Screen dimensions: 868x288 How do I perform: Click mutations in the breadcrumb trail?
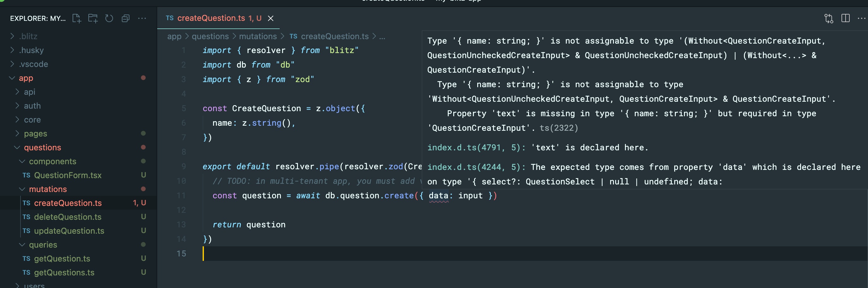click(x=258, y=36)
